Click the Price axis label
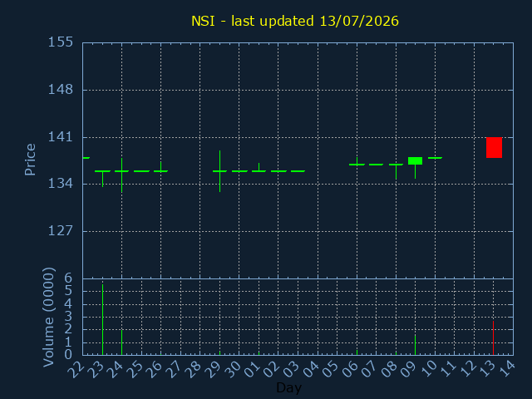Viewport: 532px width, 399px height. pos(30,160)
